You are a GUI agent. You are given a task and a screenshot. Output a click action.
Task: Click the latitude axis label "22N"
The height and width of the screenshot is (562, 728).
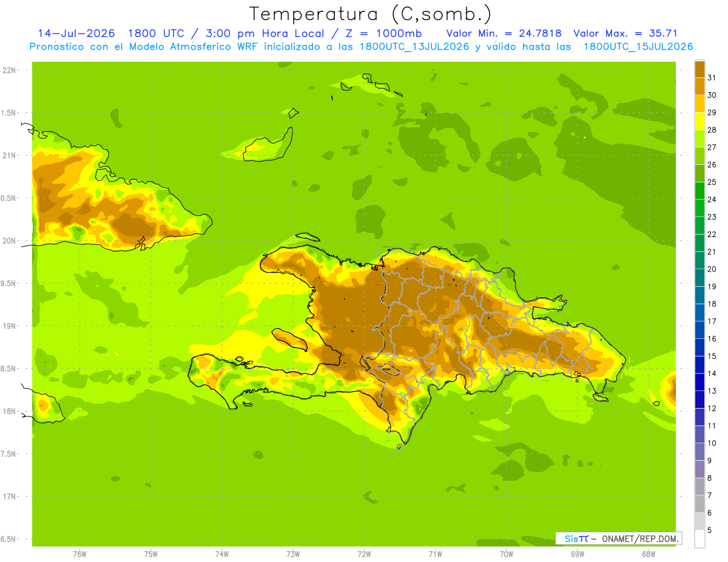[x=8, y=70]
